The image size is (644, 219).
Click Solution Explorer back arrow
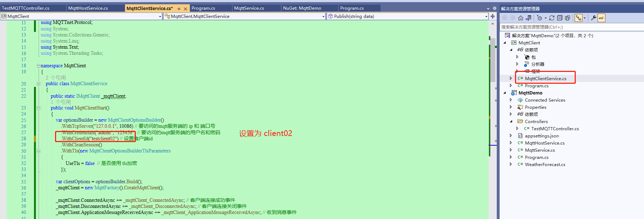(x=505, y=18)
